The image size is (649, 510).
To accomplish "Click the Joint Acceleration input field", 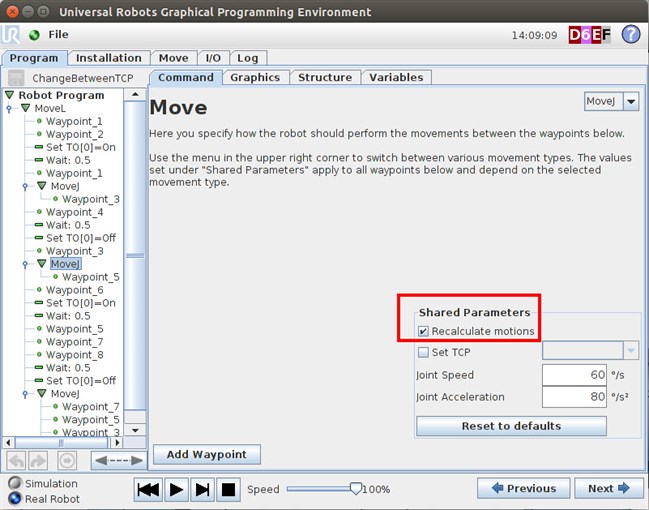I will (x=574, y=397).
